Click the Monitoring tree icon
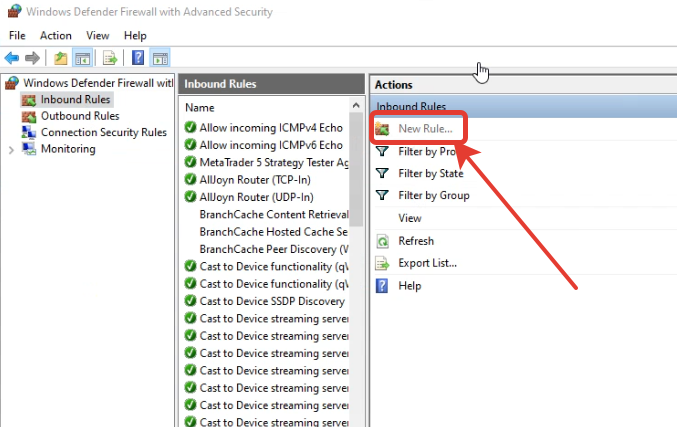This screenshot has width=677, height=427. [x=29, y=149]
